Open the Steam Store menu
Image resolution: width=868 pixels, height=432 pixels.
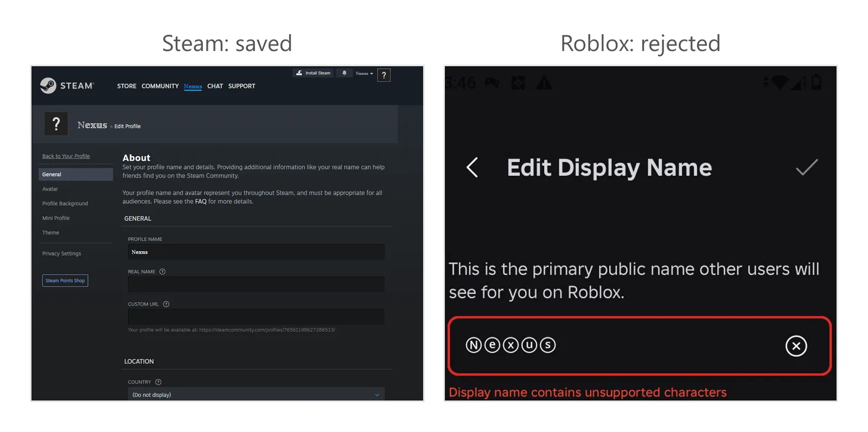pos(127,86)
